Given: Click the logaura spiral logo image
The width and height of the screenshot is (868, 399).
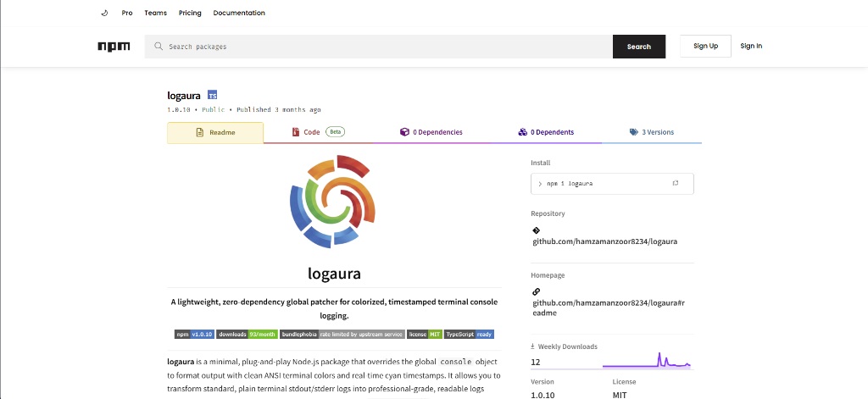Looking at the screenshot, I should (332, 201).
